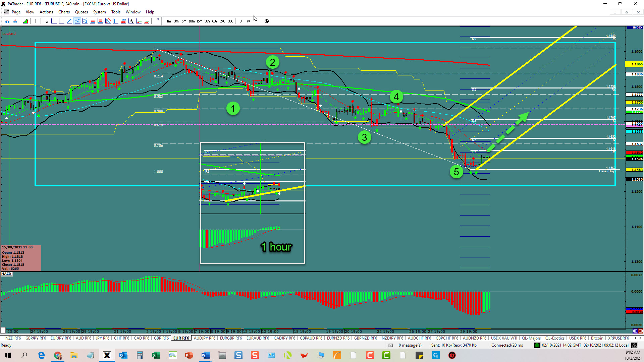Screen dimensions: 644x362
Task: Toggle the highlighted parallel channel tool
Action: pyautogui.click(x=77, y=21)
